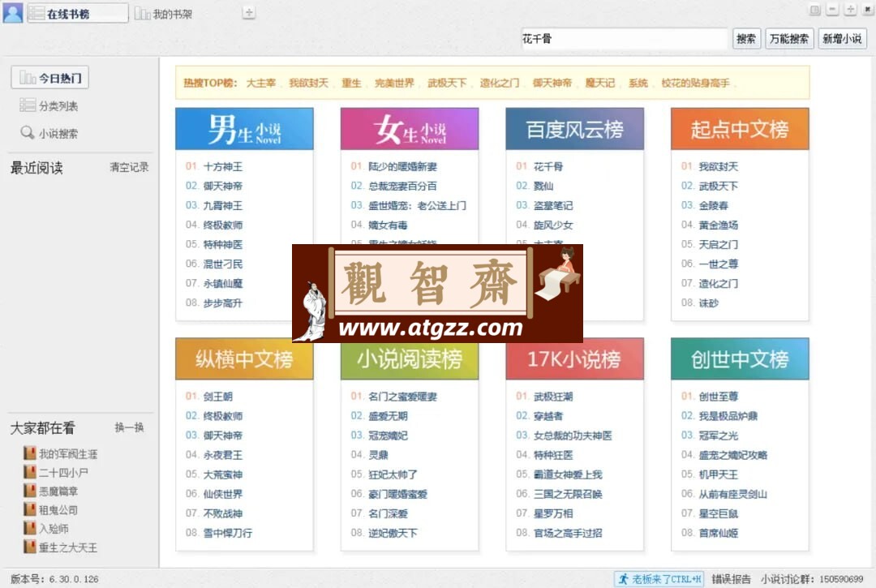Image resolution: width=876 pixels, height=588 pixels.
Task: Open 九霄神王 novel entry
Action: pyautogui.click(x=223, y=205)
